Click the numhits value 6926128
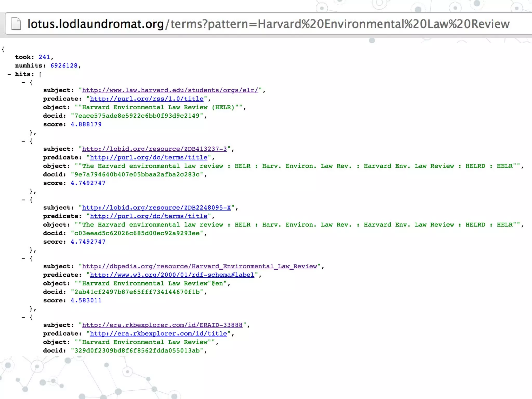Viewport: 532px width, 399px height. coord(64,66)
